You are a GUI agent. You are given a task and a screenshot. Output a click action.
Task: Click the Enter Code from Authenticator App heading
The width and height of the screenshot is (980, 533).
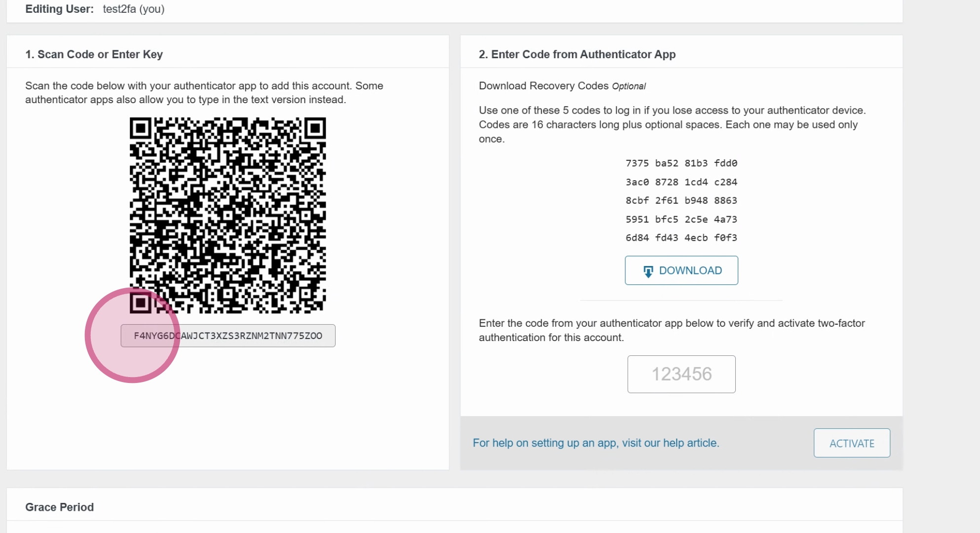click(577, 54)
